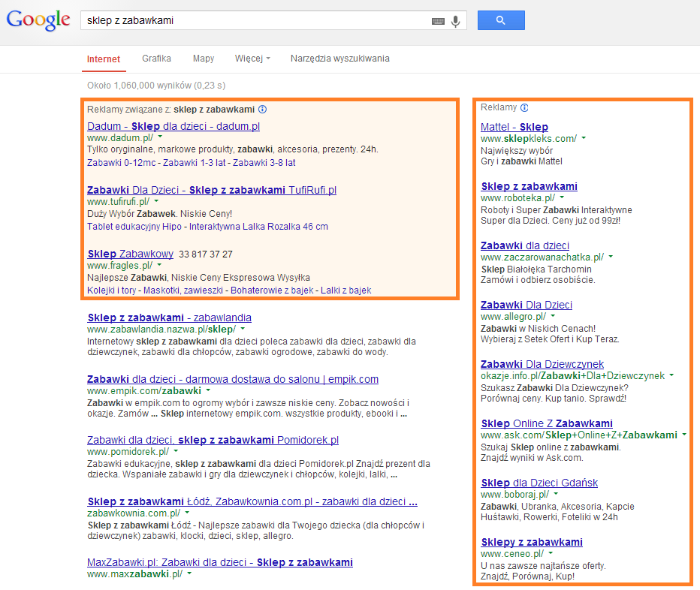Switch to the Grafika tab
Screen dimensions: 700x590
(156, 59)
